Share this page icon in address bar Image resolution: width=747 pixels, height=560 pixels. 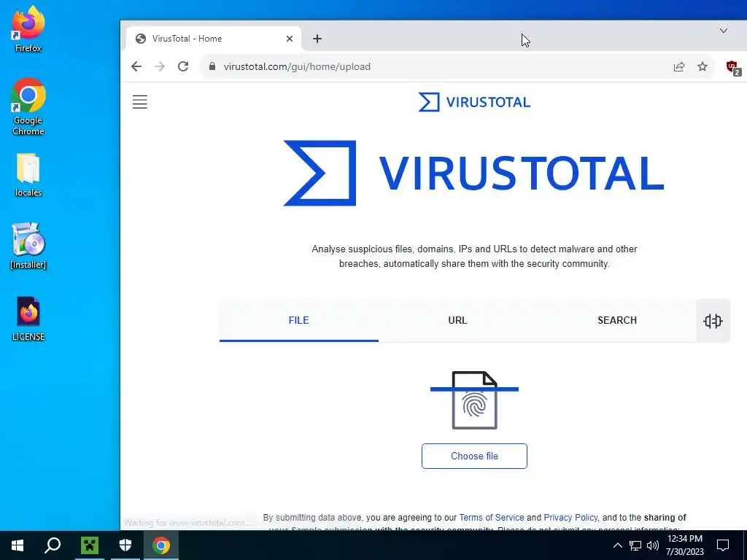click(x=679, y=66)
